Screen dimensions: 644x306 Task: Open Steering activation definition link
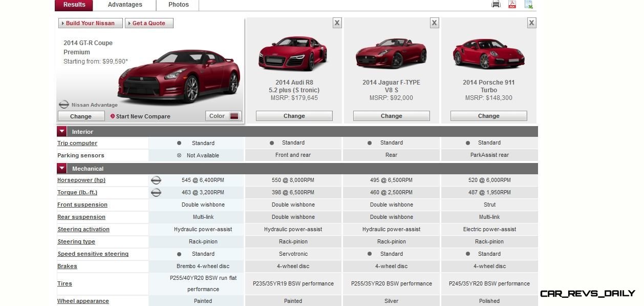(x=83, y=229)
